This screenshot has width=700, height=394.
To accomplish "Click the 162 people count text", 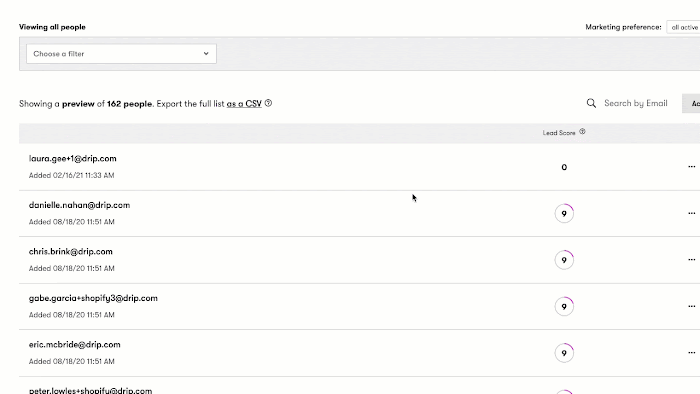I will (129, 104).
